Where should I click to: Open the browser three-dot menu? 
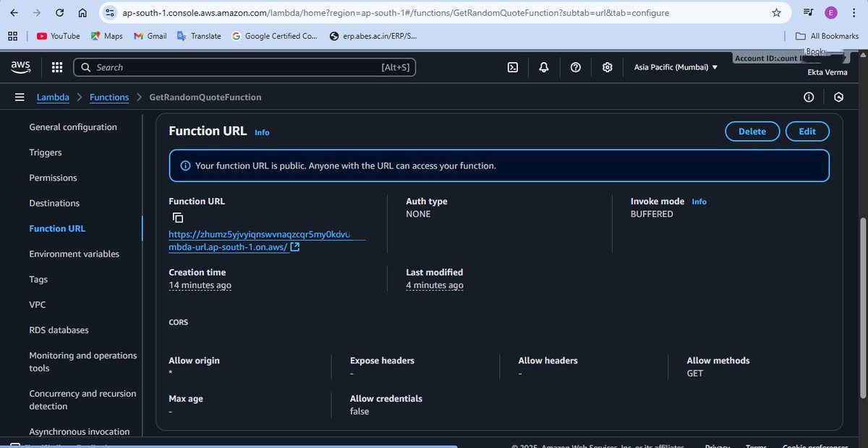[854, 12]
